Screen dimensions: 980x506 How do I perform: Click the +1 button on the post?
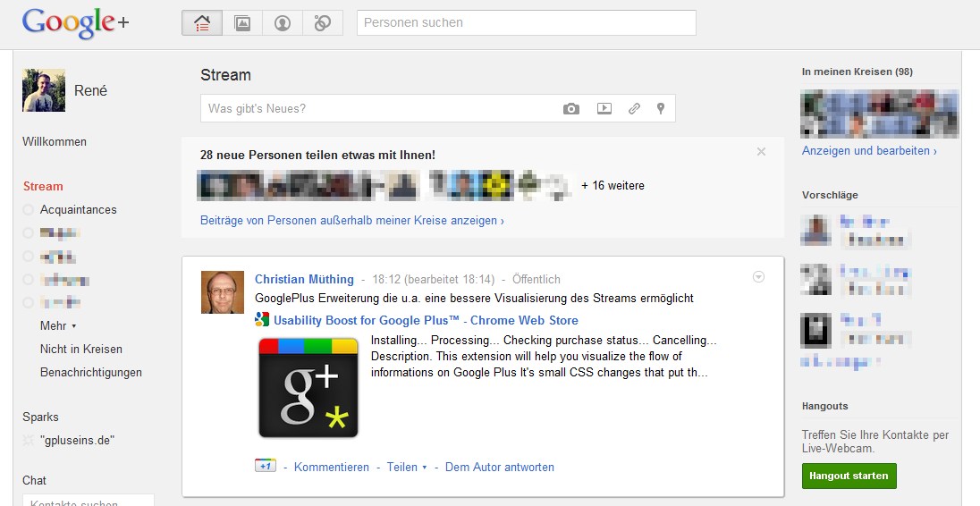pos(265,466)
